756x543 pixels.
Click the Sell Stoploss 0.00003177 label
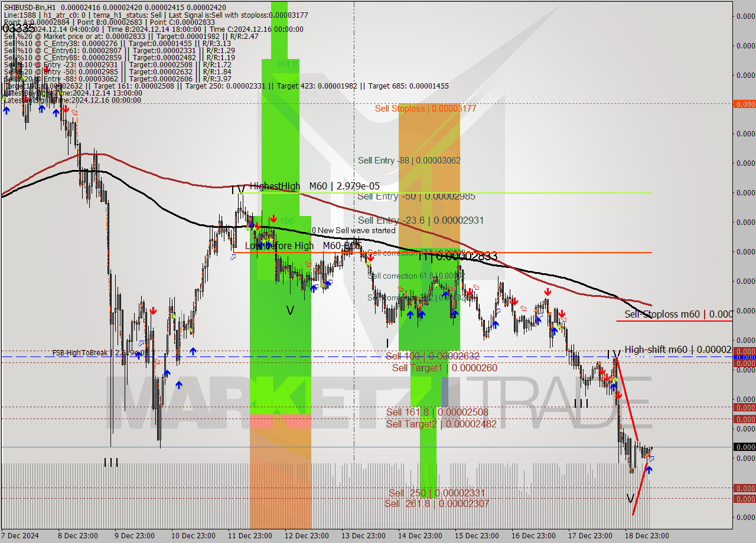pos(425,109)
